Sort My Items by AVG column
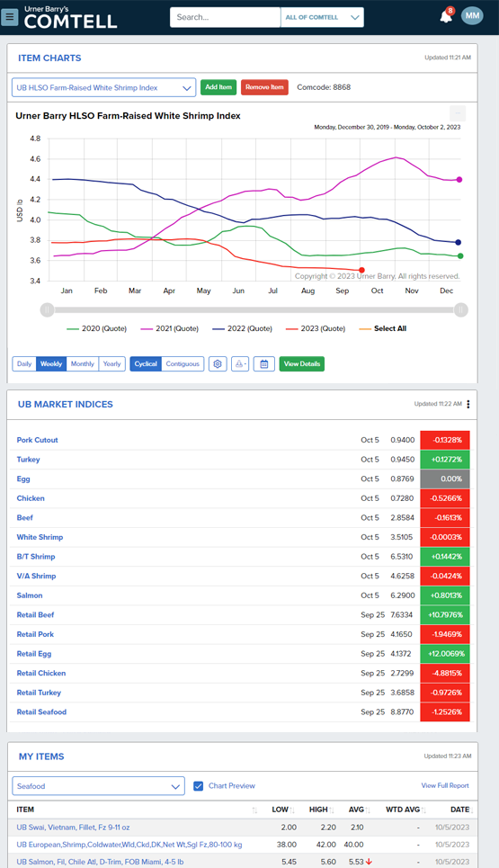This screenshot has height=868, width=499. (x=359, y=810)
